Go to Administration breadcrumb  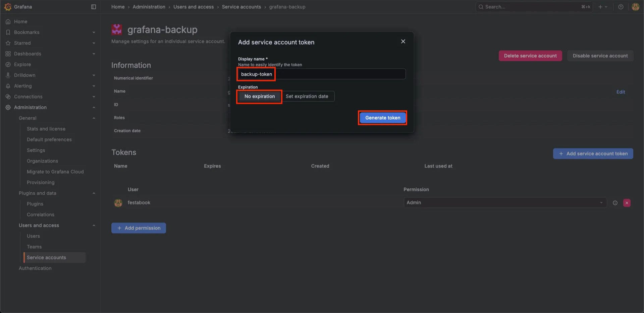click(x=149, y=7)
